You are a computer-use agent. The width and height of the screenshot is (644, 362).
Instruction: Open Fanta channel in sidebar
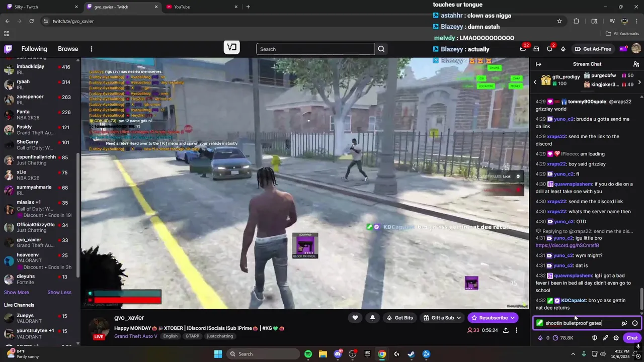pos(39,115)
